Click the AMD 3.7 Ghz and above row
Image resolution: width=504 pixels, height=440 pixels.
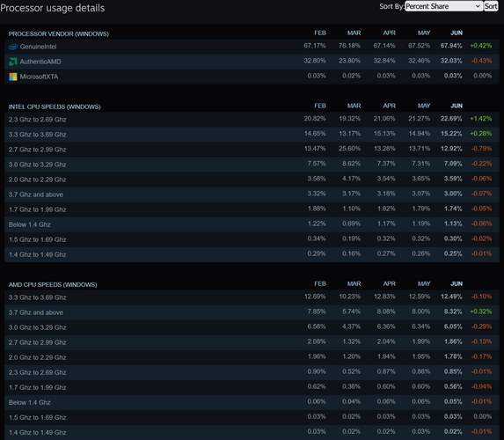pyautogui.click(x=252, y=312)
